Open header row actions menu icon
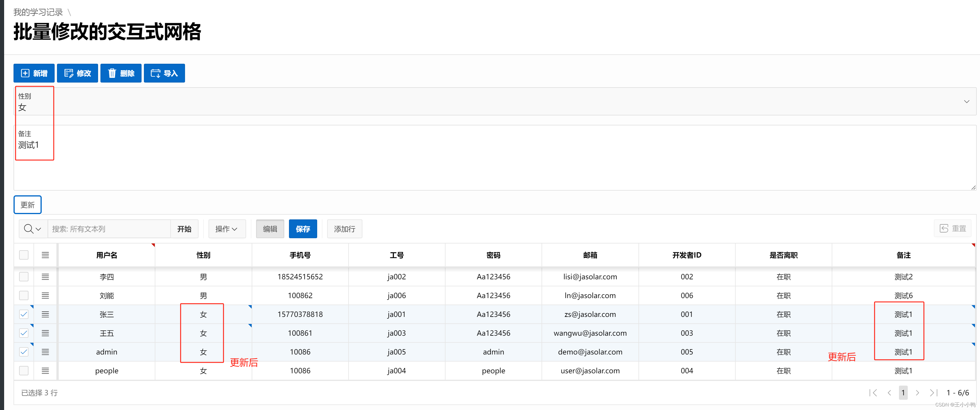Image resolution: width=980 pixels, height=410 pixels. (x=45, y=255)
